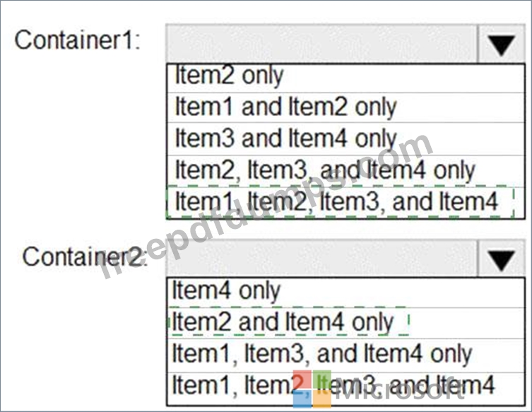Select 'Item1 and Item2 only' option
Screen dimensions: 532x412
click(345, 107)
